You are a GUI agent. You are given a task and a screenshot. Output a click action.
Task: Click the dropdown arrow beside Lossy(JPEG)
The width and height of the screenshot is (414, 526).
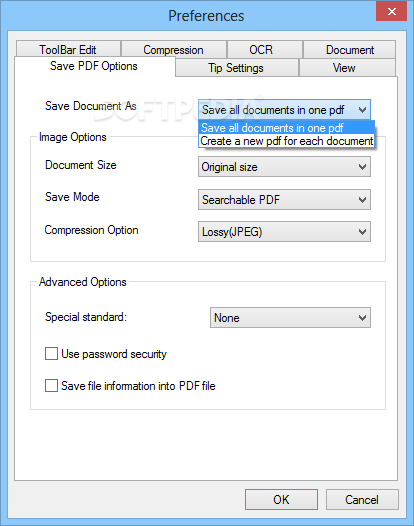pos(362,231)
